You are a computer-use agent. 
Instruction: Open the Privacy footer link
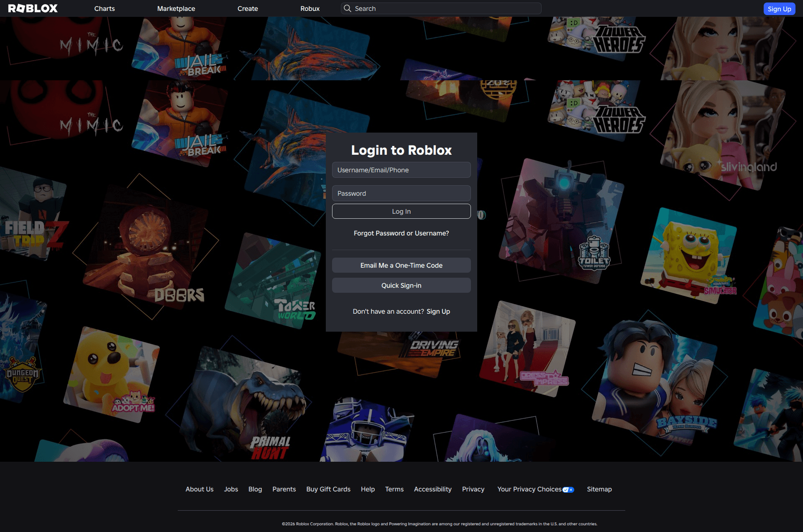473,489
